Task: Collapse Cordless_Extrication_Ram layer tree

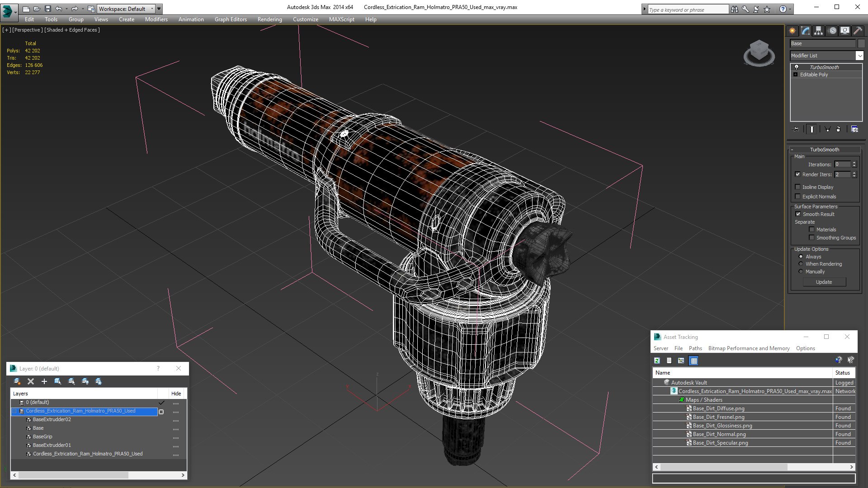Action: pyautogui.click(x=14, y=411)
